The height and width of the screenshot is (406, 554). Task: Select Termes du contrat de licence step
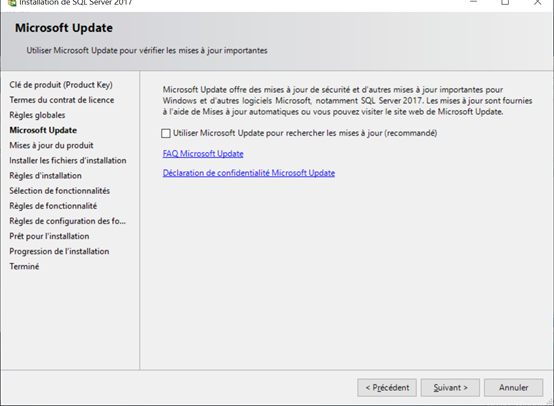click(x=61, y=100)
